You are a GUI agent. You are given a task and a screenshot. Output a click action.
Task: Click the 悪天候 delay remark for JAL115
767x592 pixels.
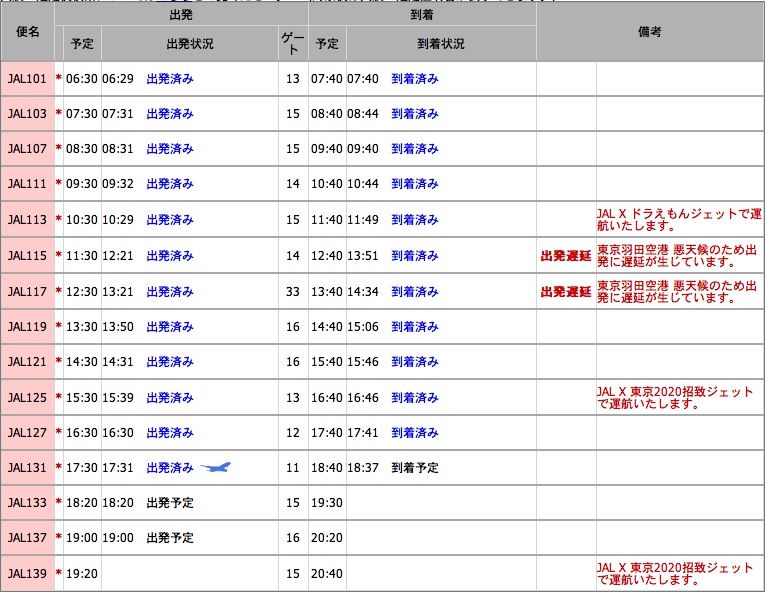[x=677, y=255]
